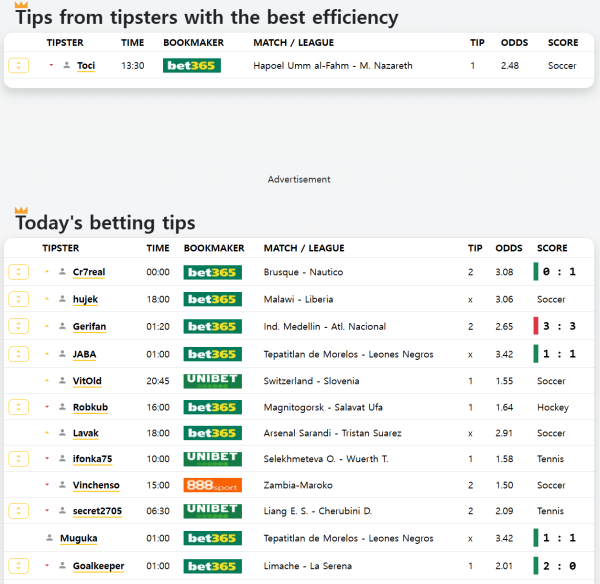The height and width of the screenshot is (584, 600).
Task: Expand the hujek Malawi - Liberia row
Action: (x=19, y=299)
